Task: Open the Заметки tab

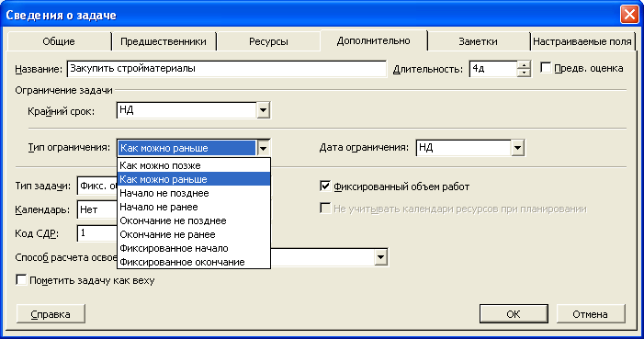Action: 478,41
